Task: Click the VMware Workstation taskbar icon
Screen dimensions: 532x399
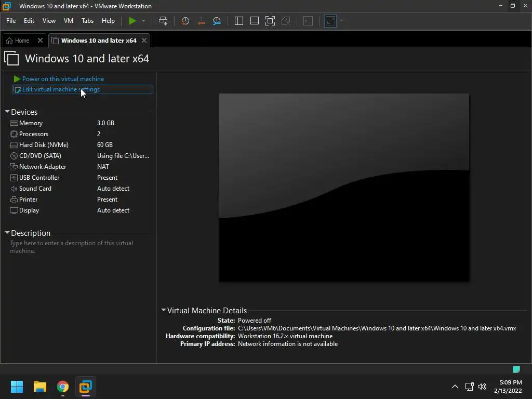Action: [86, 387]
